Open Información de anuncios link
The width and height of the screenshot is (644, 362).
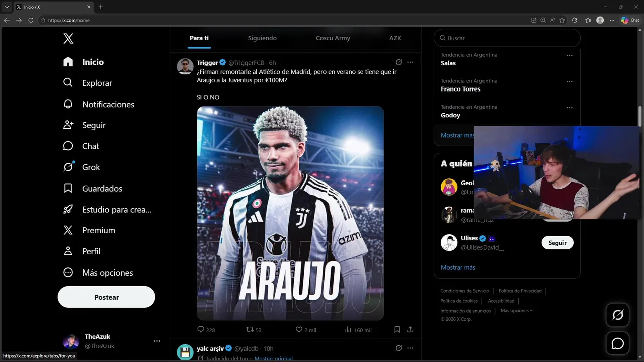(465, 311)
